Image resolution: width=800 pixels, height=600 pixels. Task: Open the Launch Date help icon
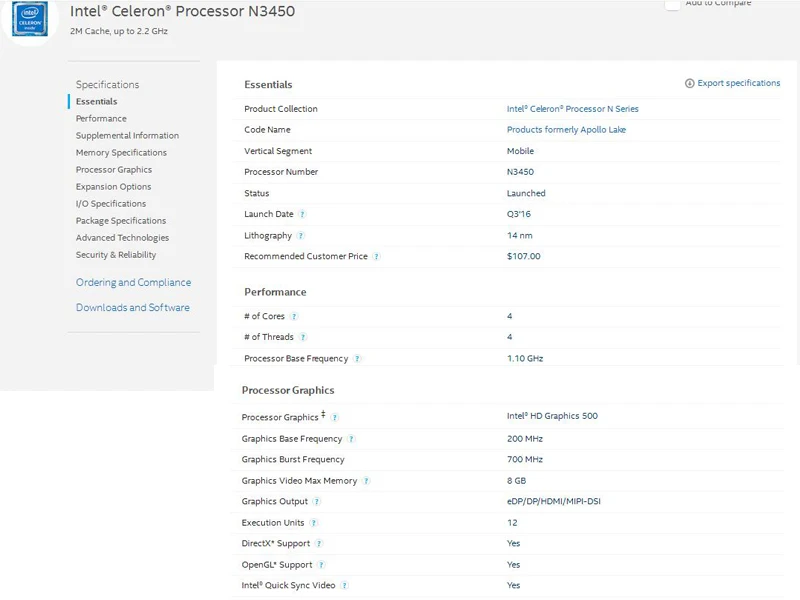(302, 214)
